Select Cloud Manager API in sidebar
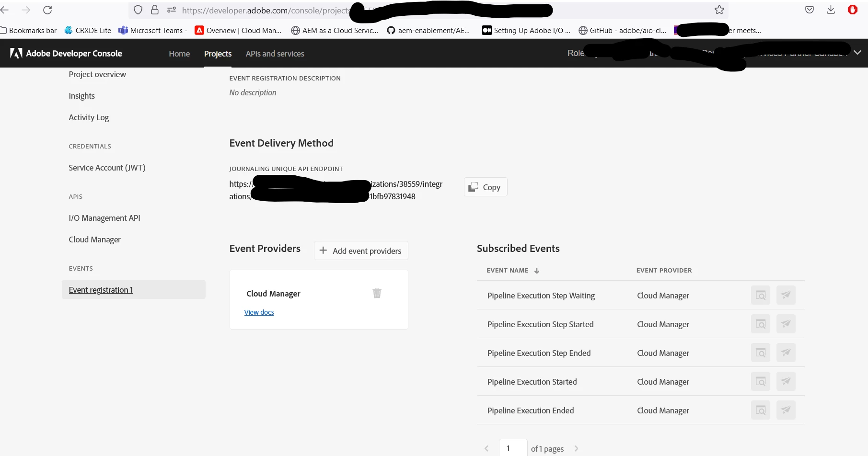Screen dimensions: 868x456 point(94,239)
